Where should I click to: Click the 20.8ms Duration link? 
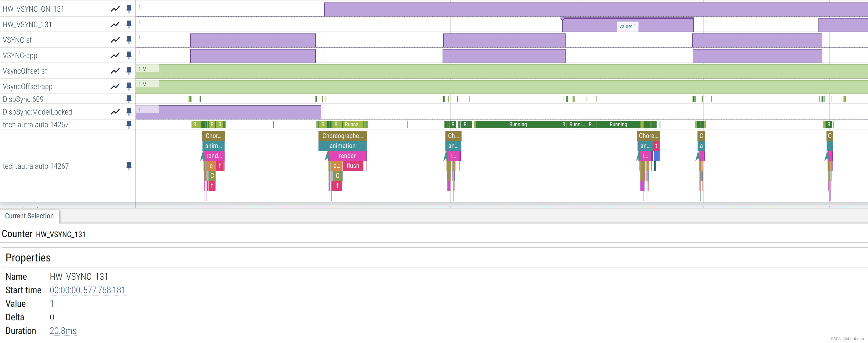click(x=63, y=331)
